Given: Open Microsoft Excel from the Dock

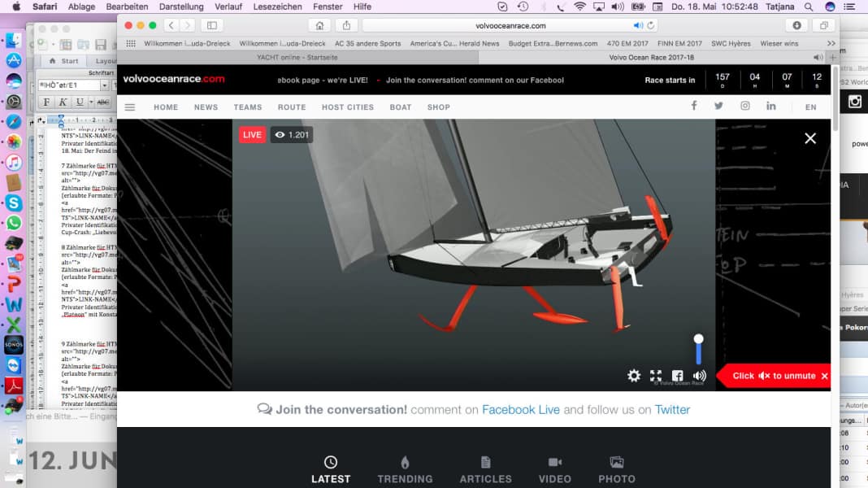Looking at the screenshot, I should (13, 325).
